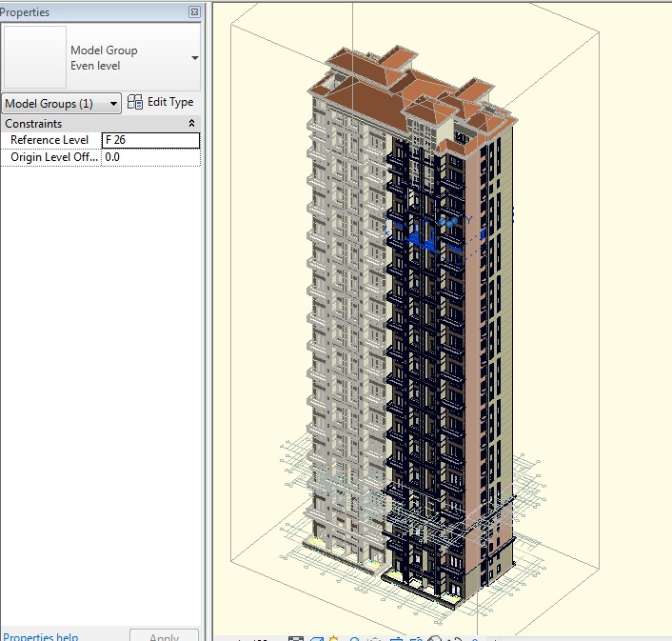Click the 3D view lock house icon

tap(435, 639)
